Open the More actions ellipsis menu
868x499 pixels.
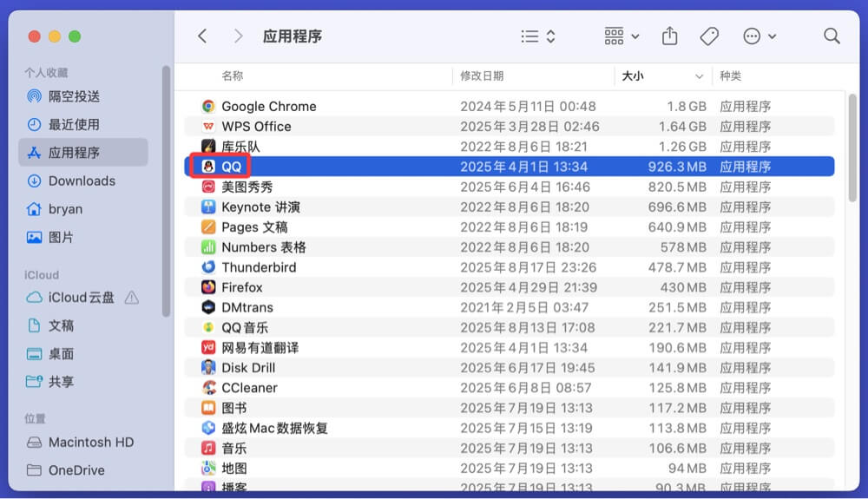click(x=759, y=36)
